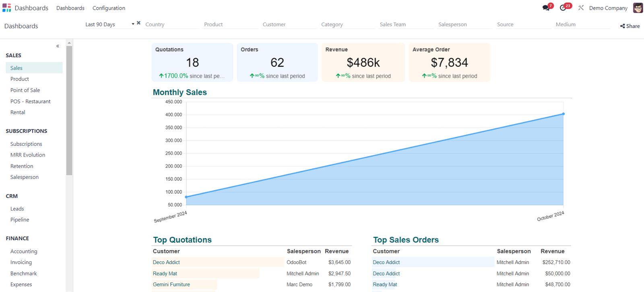Click the Salesperson filter field

click(x=465, y=25)
